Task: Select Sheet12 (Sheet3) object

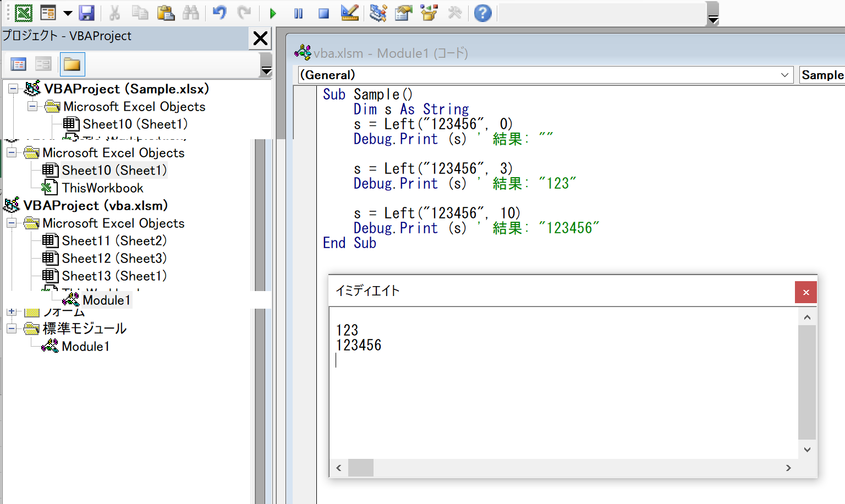Action: pyautogui.click(x=114, y=258)
